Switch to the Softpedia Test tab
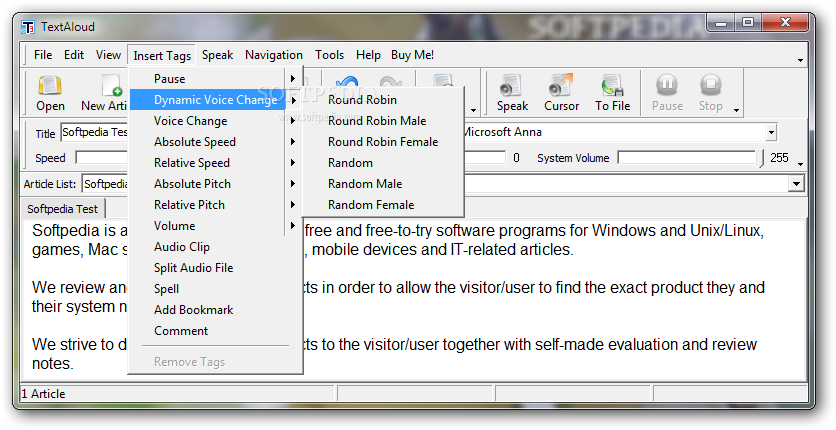This screenshot has height=430, width=836. click(62, 209)
